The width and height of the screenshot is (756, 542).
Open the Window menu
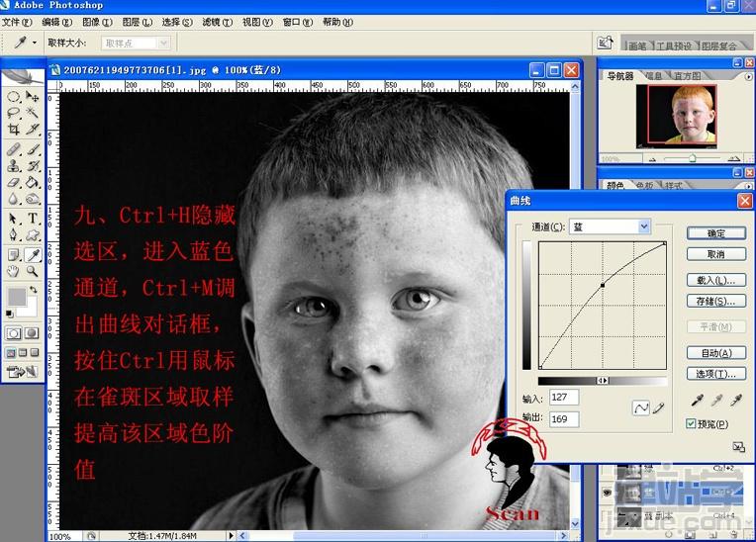(x=298, y=22)
